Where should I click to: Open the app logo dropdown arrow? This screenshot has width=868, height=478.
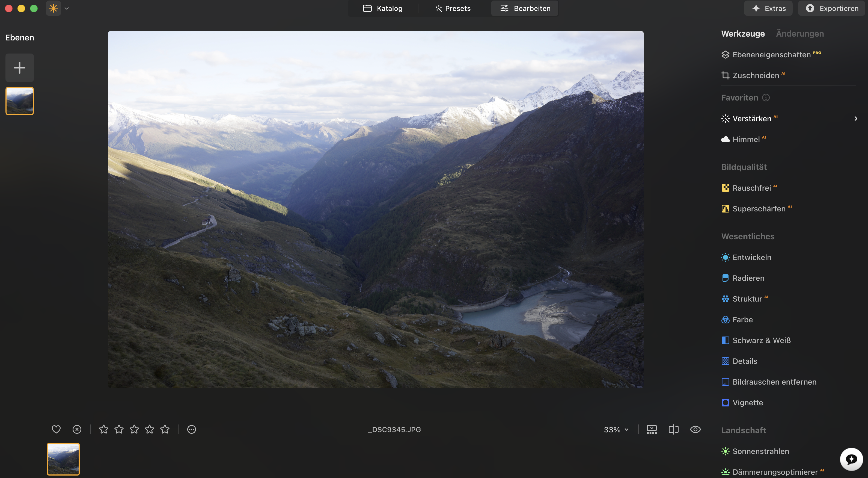click(x=67, y=8)
